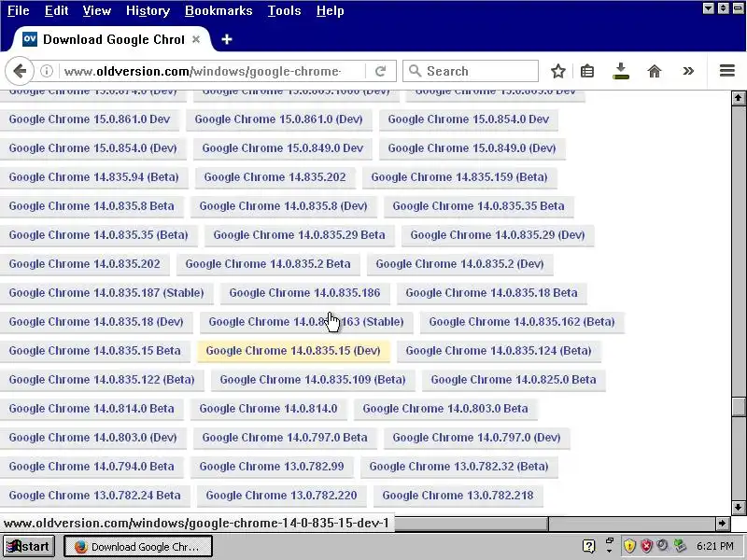Screen dimensions: 747x560
Task: Open the File menu
Action: click(x=18, y=10)
